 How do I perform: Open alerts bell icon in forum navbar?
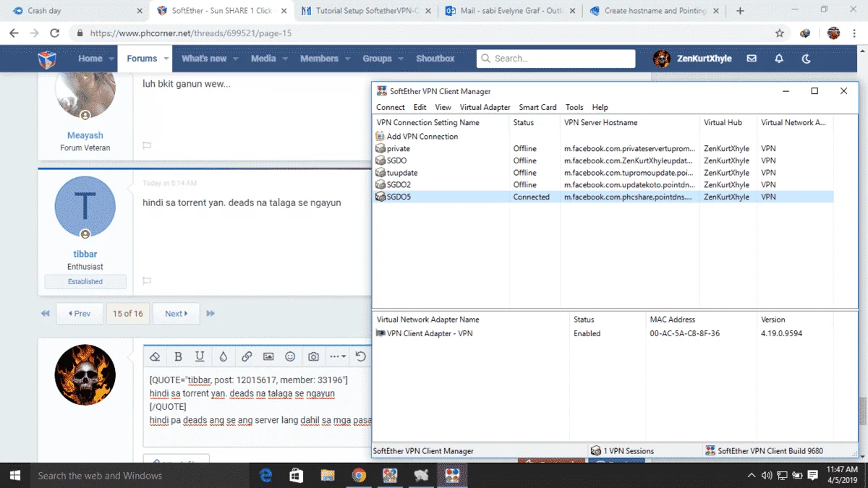779,59
